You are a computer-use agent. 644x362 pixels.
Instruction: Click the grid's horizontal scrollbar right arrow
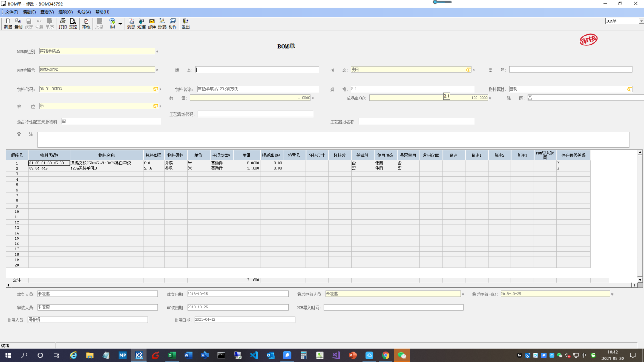point(635,285)
